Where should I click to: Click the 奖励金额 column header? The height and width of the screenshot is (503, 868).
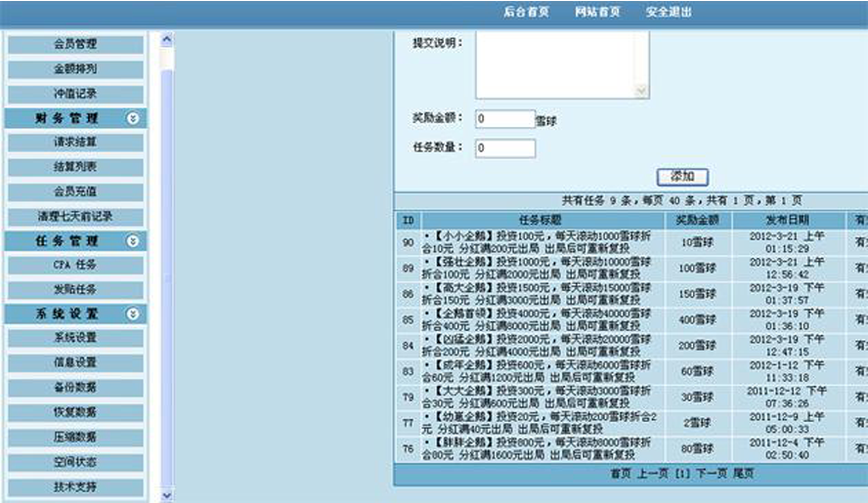click(x=698, y=220)
